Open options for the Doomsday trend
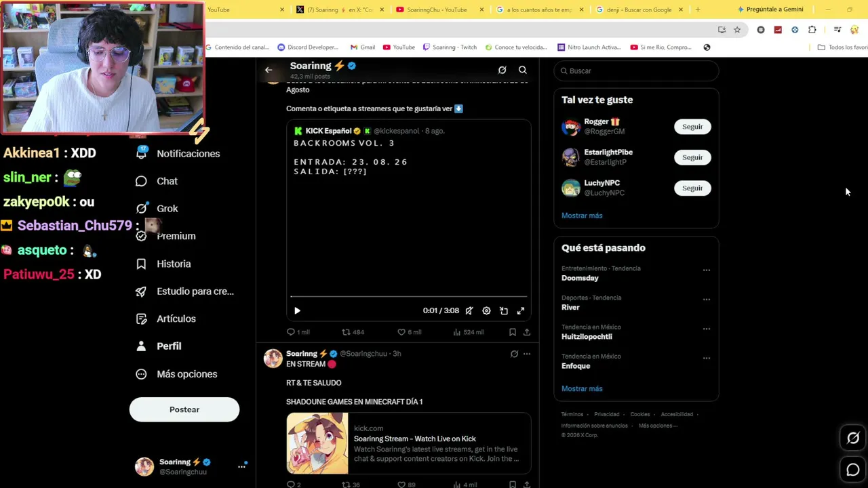Viewport: 868px width, 488px height. (x=707, y=270)
